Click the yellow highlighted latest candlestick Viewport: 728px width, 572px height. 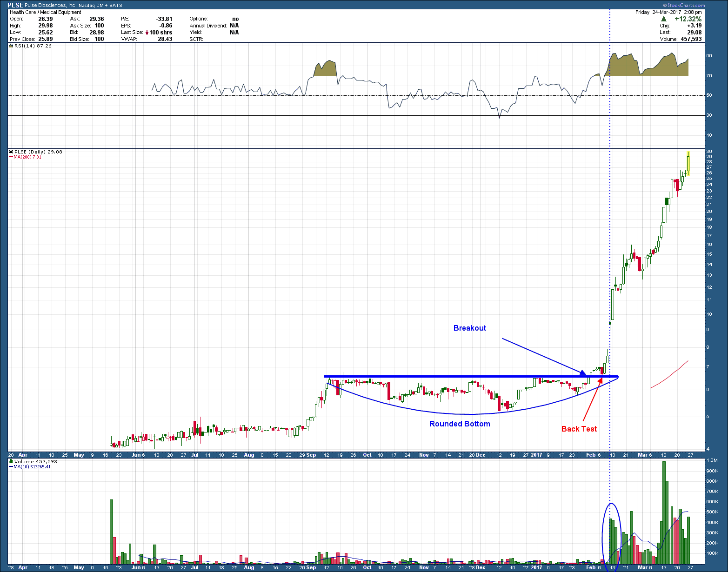(x=688, y=164)
